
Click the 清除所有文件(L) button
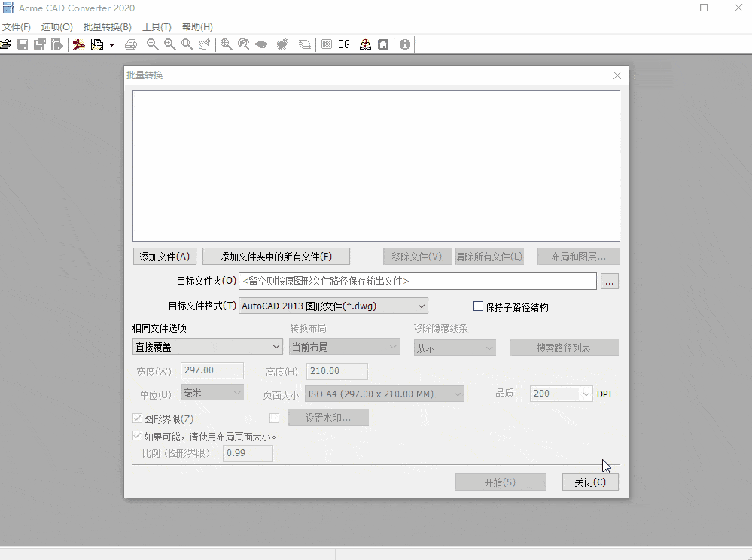(x=489, y=257)
